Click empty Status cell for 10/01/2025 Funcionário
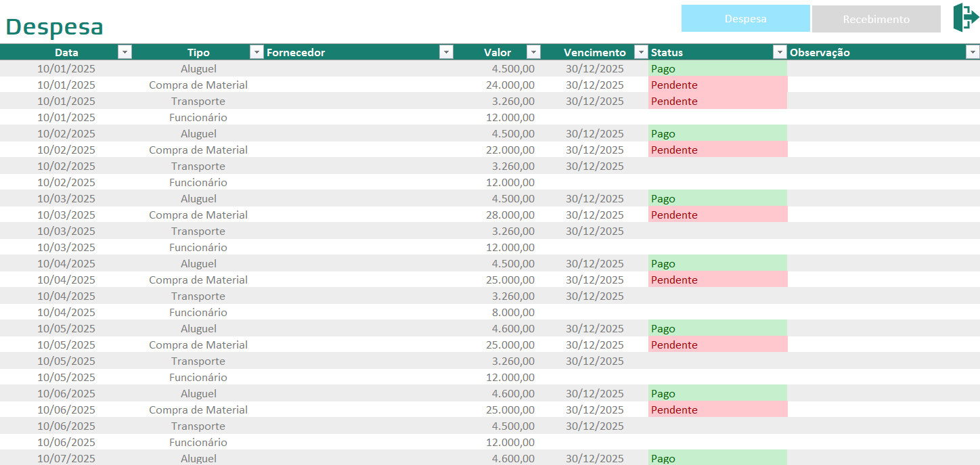This screenshot has width=980, height=465. coord(717,117)
